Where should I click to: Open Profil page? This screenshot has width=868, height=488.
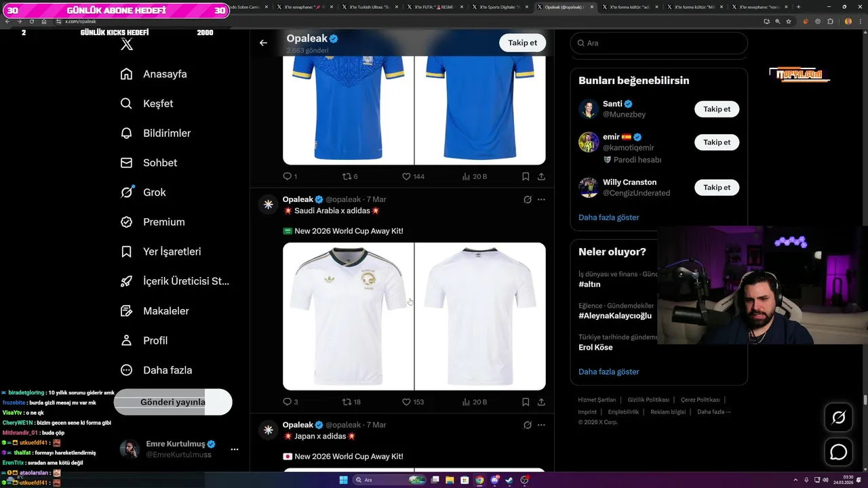tap(144, 340)
